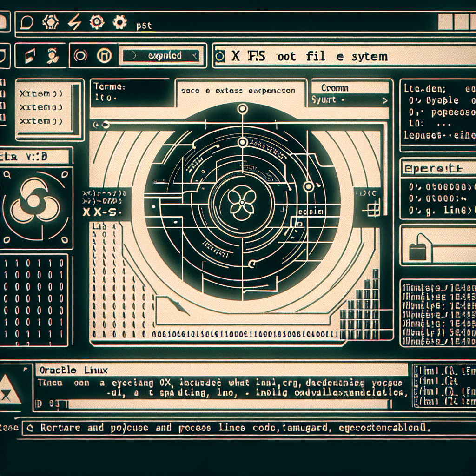Click the 'Ltc-den;' text in right panel
Image resolution: width=476 pixels, height=476 pixels.
click(x=424, y=88)
